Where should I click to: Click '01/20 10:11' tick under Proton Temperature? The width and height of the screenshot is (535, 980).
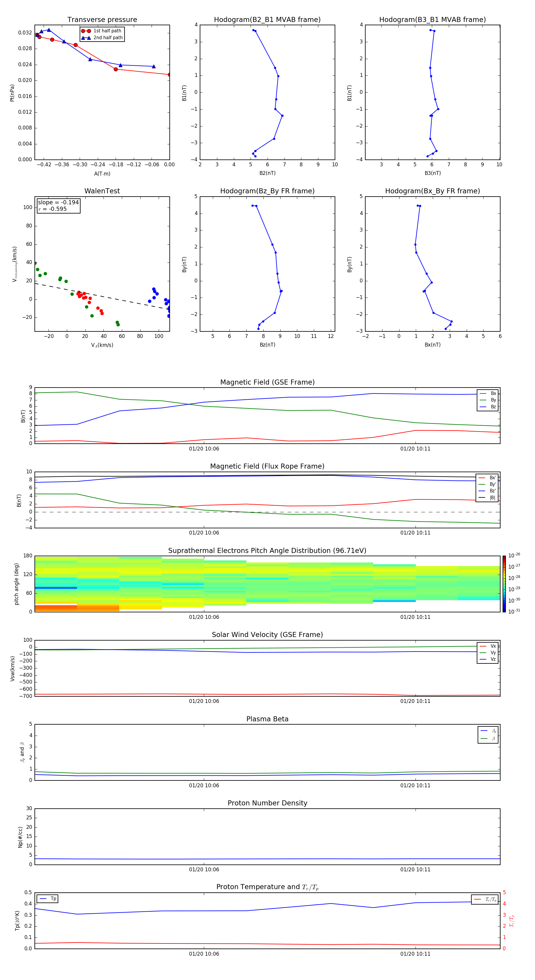tap(416, 954)
